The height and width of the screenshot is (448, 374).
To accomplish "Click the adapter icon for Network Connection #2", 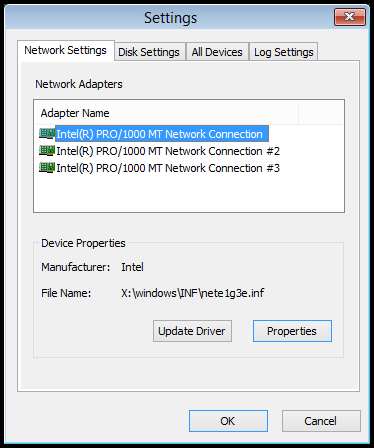I will click(47, 151).
